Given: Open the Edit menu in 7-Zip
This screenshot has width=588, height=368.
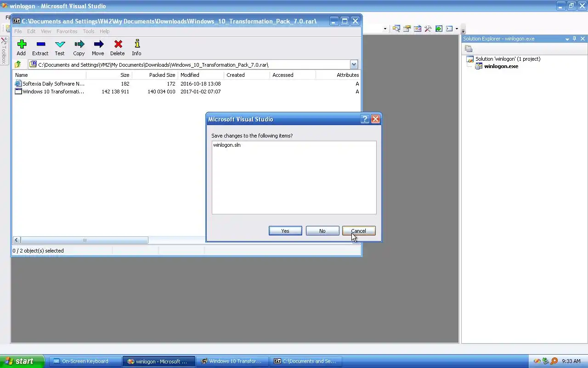Looking at the screenshot, I should [x=31, y=31].
